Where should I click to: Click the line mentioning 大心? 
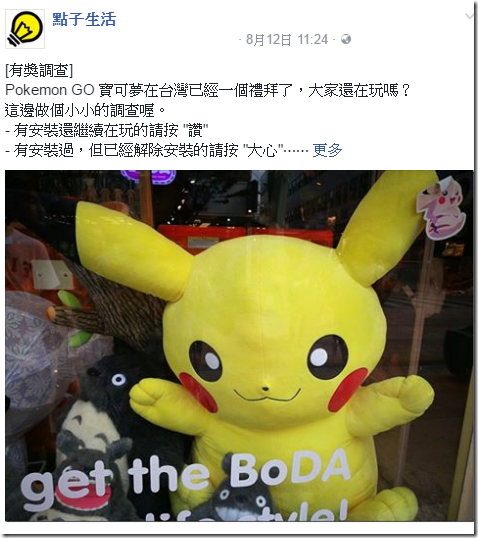157,150
